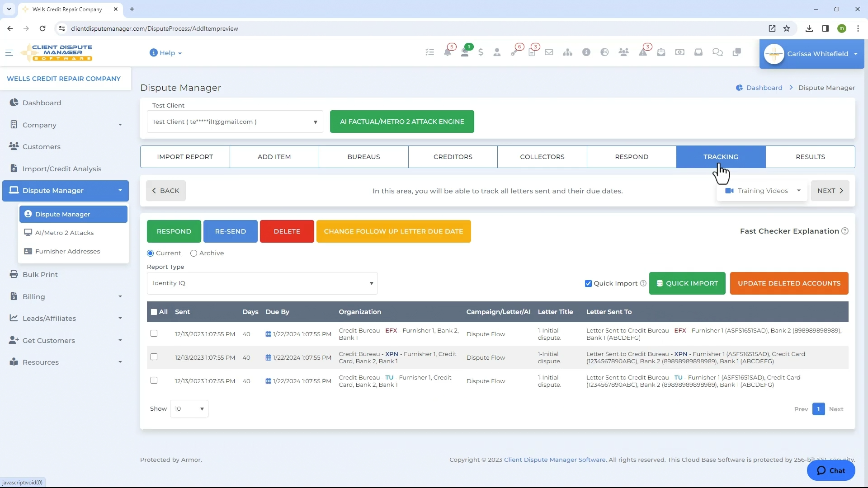Open calendar icon for XPN due date
The image size is (868, 488).
pyautogui.click(x=268, y=358)
